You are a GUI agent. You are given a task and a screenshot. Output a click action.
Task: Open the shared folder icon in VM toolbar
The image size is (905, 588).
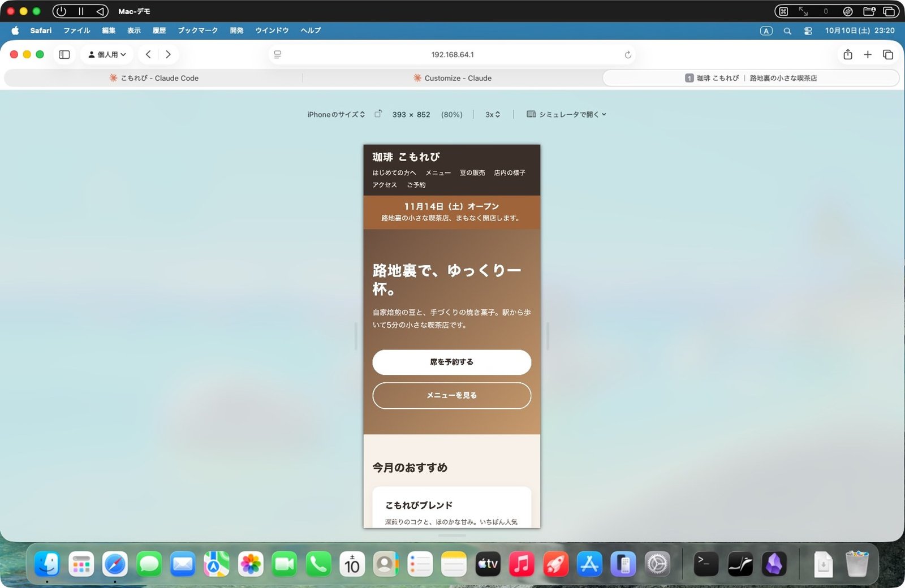tap(869, 11)
